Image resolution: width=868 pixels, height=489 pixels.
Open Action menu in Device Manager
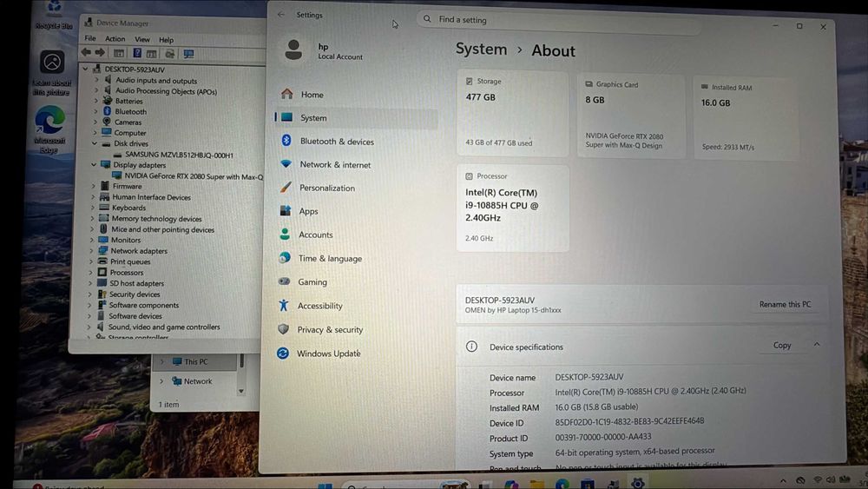(x=115, y=39)
